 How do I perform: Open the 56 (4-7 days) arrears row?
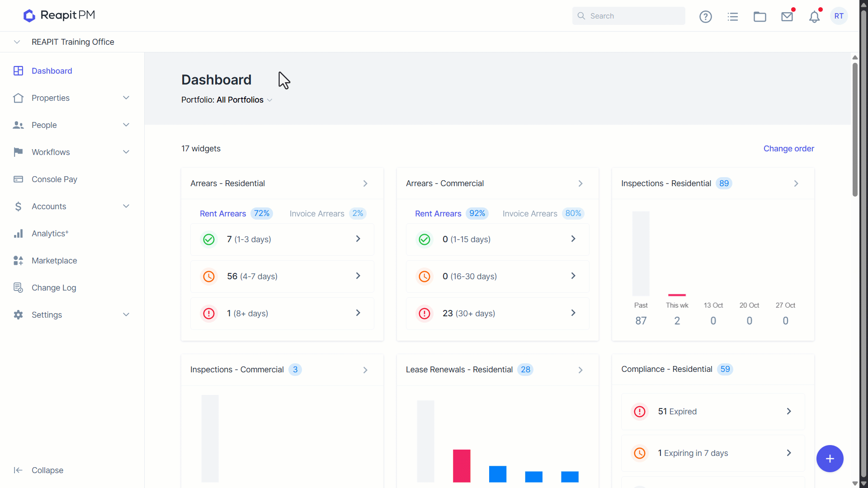pos(282,276)
